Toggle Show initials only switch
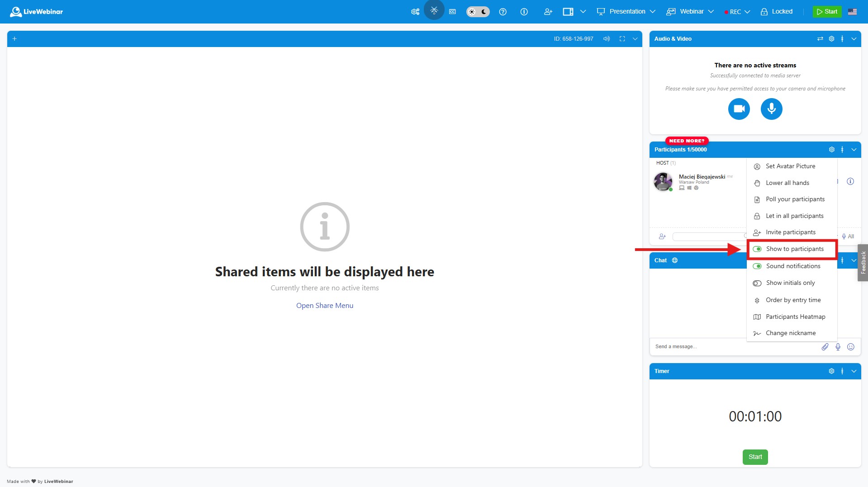Viewport: 868px width, 487px height. 757,283
